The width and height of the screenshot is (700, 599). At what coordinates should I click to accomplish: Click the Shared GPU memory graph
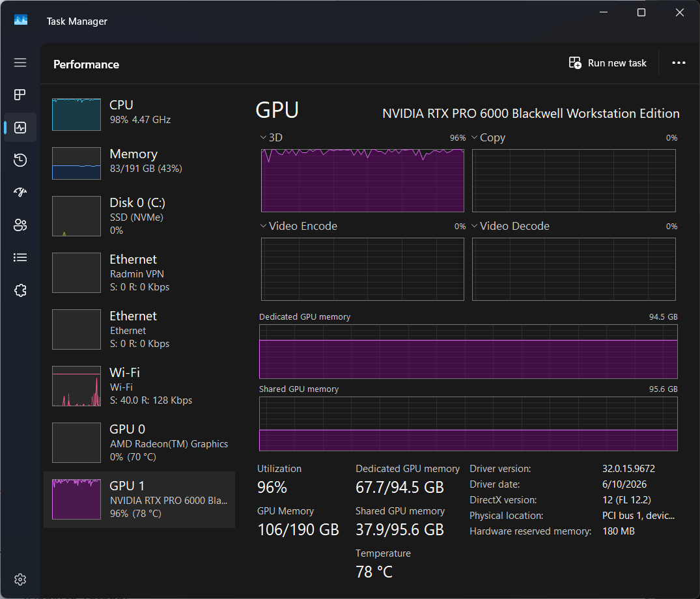pos(468,424)
